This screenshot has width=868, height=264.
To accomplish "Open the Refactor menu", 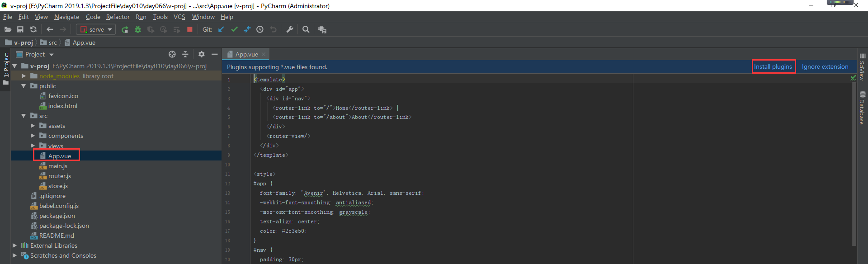I will [x=118, y=17].
